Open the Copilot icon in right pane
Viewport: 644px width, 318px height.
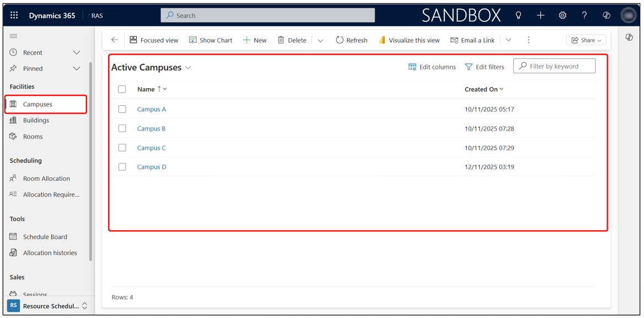629,37
